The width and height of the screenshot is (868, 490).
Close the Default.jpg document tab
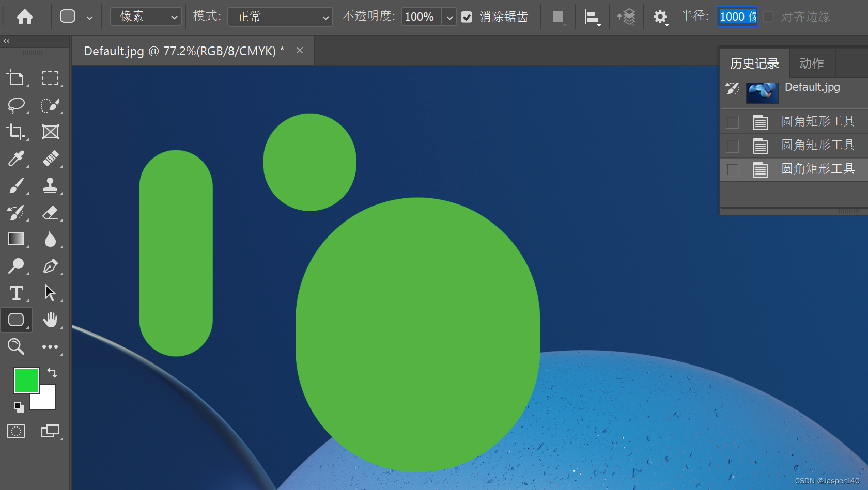pyautogui.click(x=300, y=50)
